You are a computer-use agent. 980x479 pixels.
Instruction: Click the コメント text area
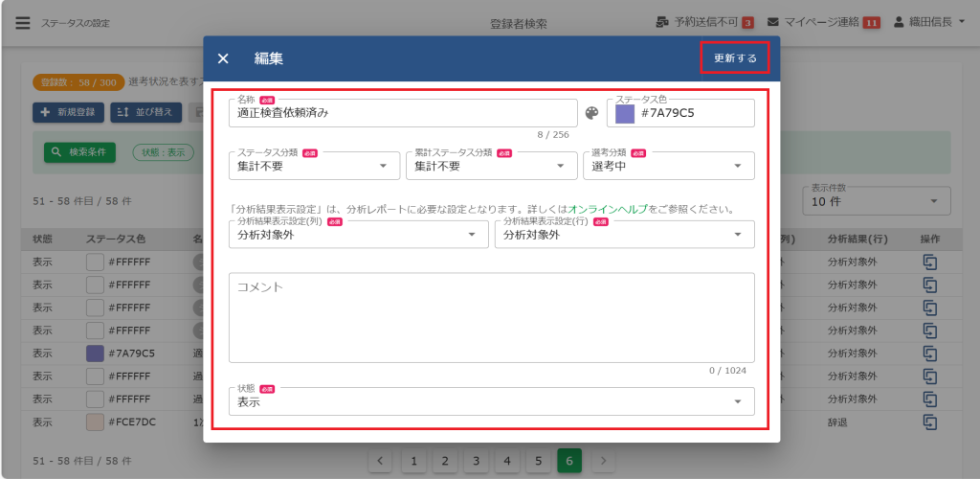pos(491,316)
